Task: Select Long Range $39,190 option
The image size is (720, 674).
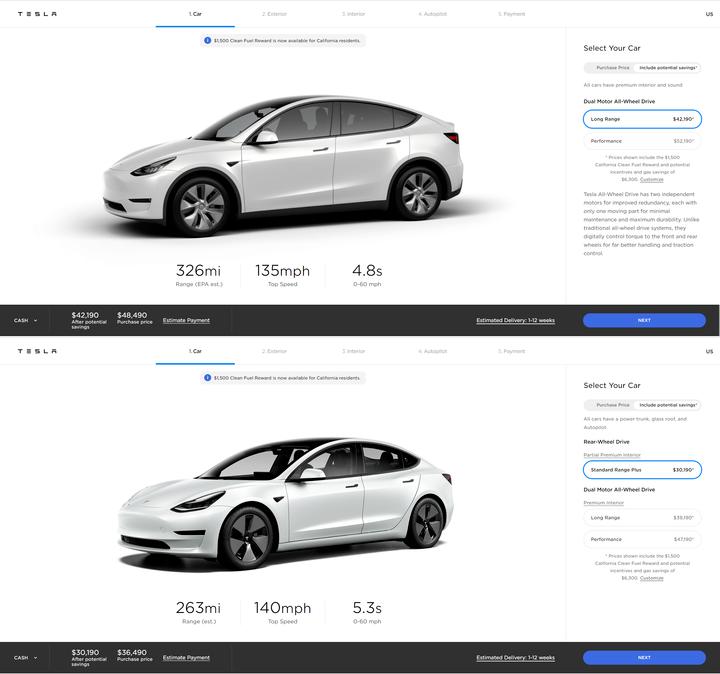Action: (642, 517)
